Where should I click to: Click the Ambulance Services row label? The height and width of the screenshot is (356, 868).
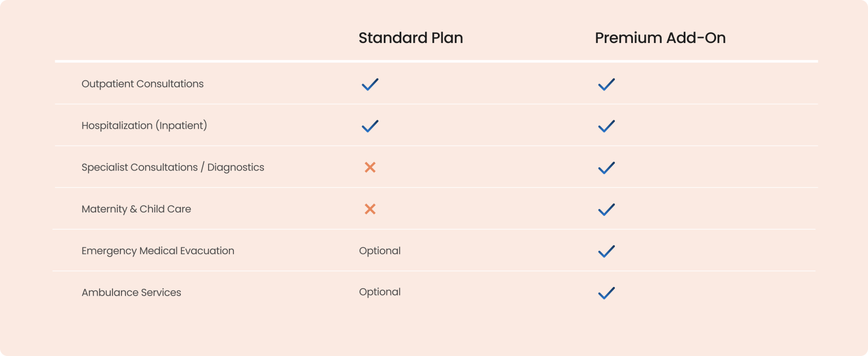point(131,292)
